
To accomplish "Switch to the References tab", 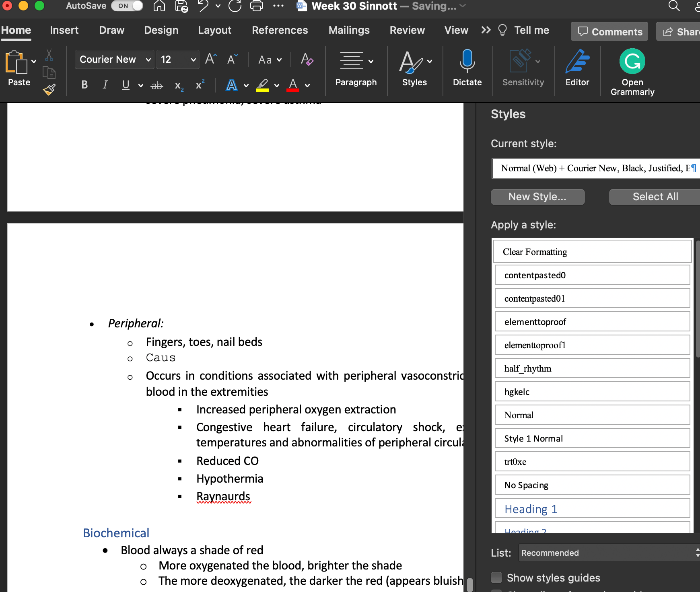I will (280, 30).
